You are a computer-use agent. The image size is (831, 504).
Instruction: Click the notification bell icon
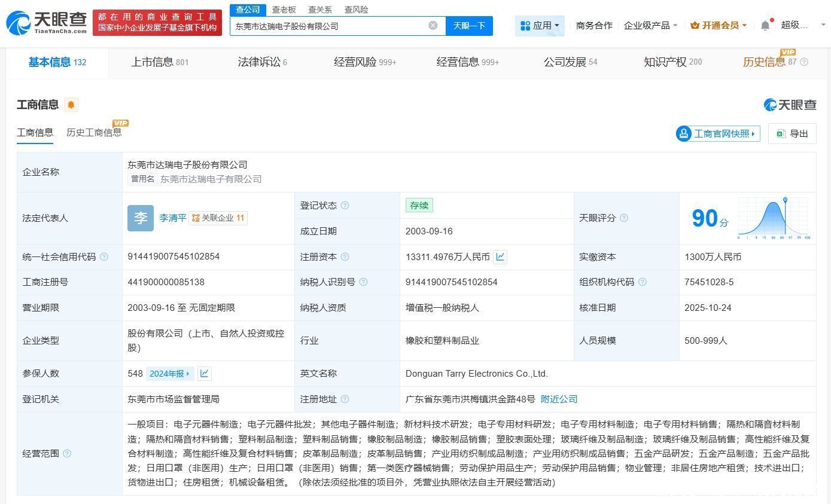[x=765, y=25]
